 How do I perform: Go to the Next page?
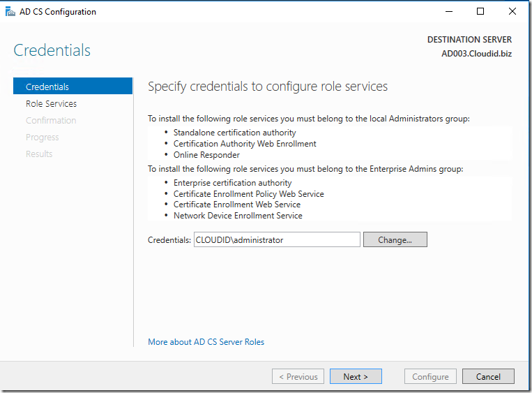point(356,377)
